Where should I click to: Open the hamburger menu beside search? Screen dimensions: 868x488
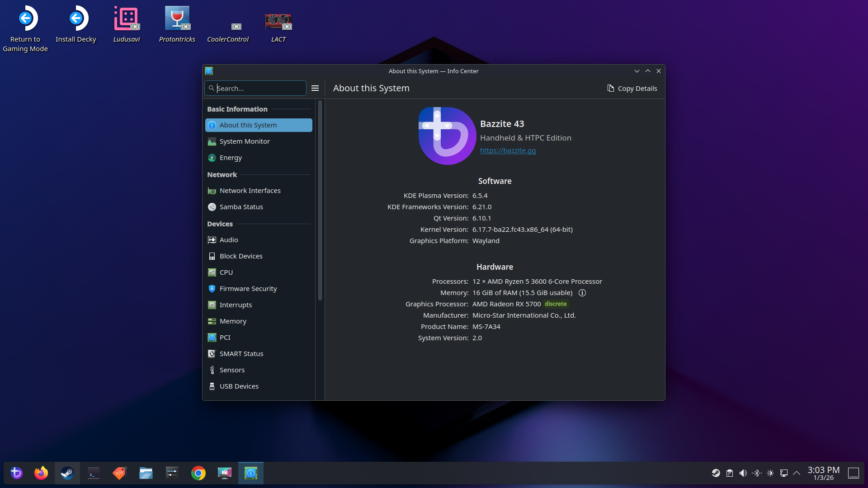[x=315, y=89]
